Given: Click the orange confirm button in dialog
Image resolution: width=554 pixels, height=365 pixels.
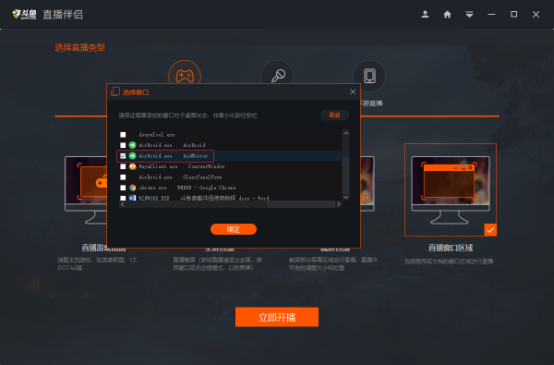Looking at the screenshot, I should pos(234,229).
